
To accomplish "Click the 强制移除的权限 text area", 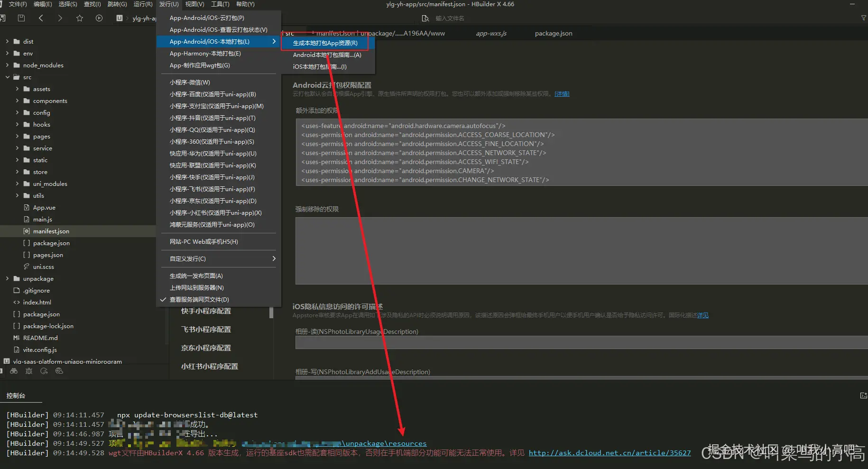I will 582,251.
